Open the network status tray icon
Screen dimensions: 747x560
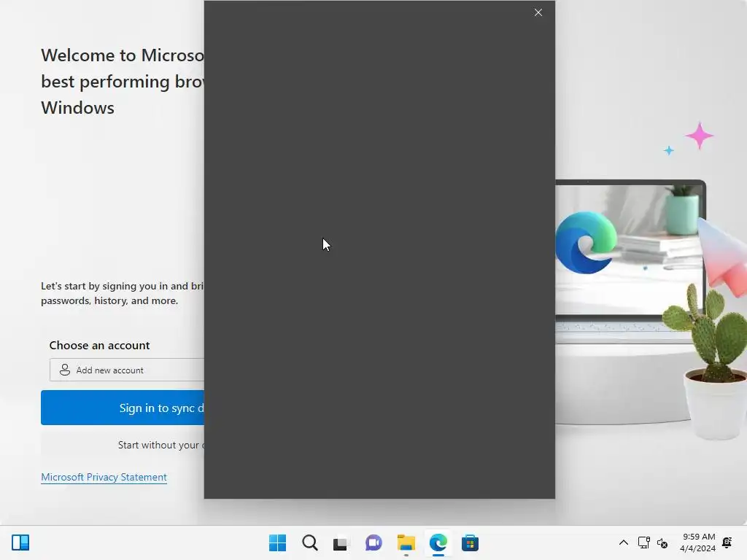644,542
